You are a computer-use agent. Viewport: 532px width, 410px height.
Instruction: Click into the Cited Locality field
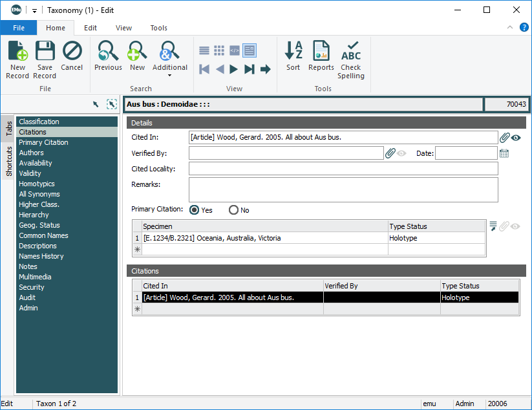coord(343,169)
